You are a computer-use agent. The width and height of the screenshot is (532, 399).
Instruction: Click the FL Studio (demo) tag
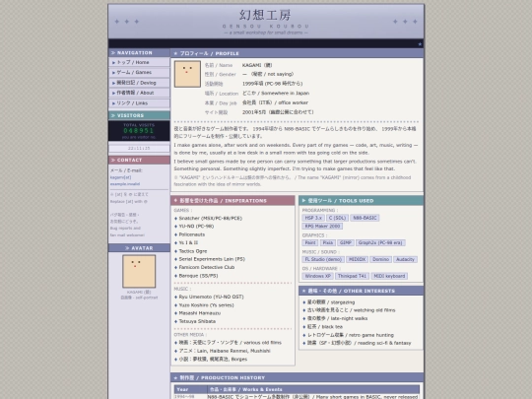pos(323,259)
